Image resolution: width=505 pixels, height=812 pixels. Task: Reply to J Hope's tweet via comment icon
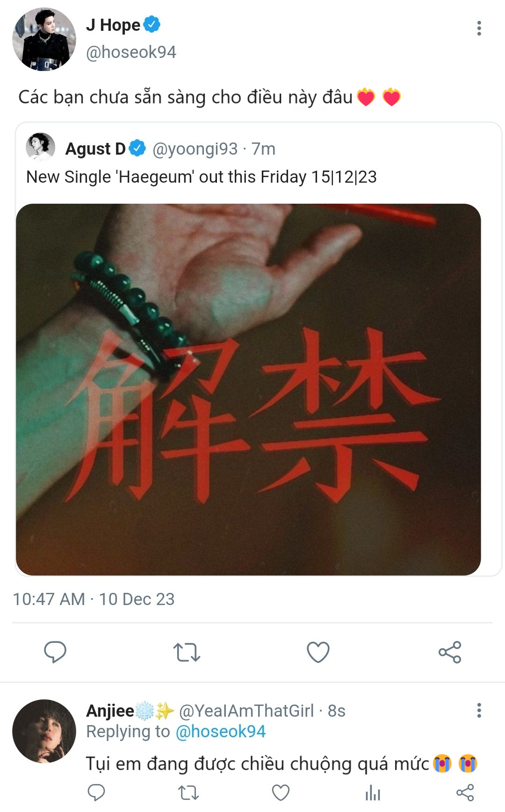pos(55,652)
